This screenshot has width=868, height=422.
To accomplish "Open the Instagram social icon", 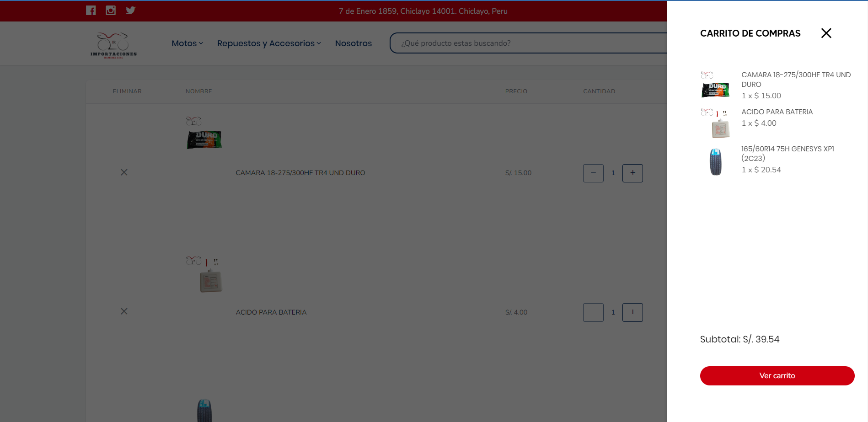I will click(x=111, y=11).
